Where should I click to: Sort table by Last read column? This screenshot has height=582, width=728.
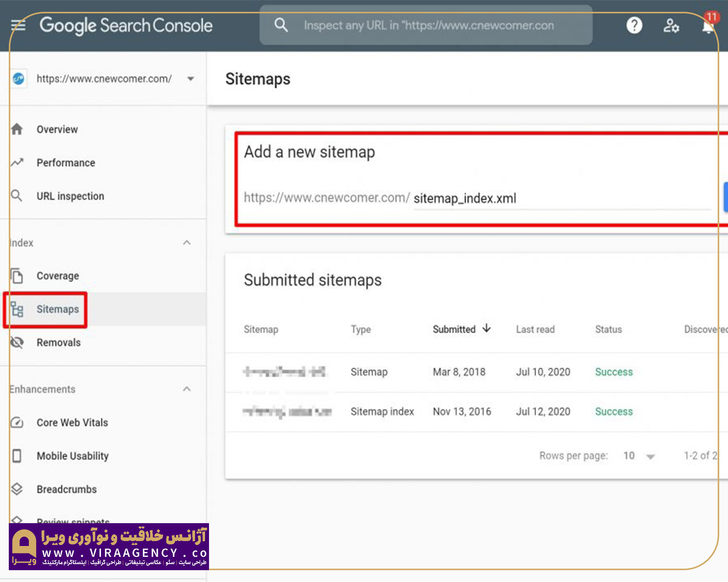[535, 329]
